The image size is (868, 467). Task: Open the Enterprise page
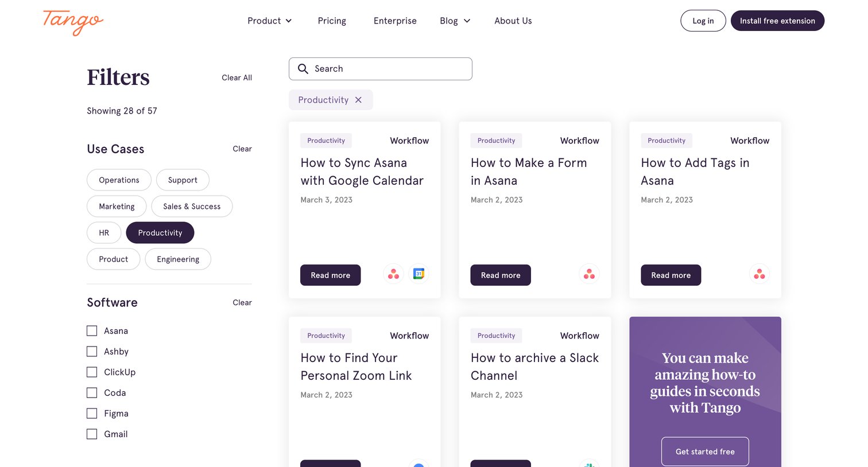pyautogui.click(x=395, y=21)
